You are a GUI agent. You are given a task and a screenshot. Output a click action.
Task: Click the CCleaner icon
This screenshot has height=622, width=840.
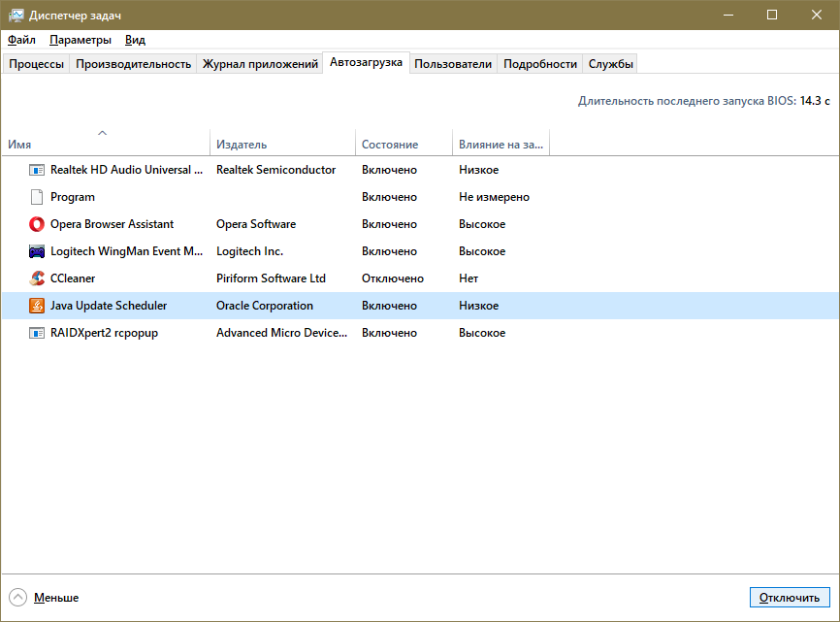(37, 278)
